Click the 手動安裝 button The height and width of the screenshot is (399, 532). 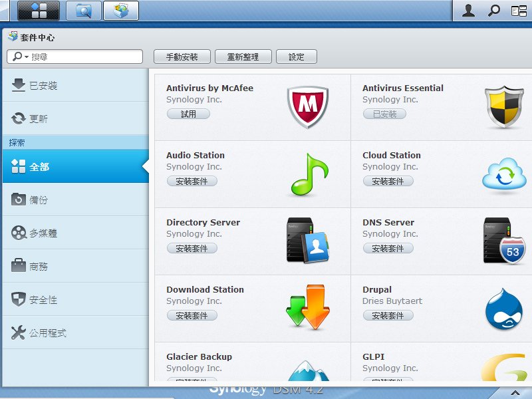pos(182,57)
